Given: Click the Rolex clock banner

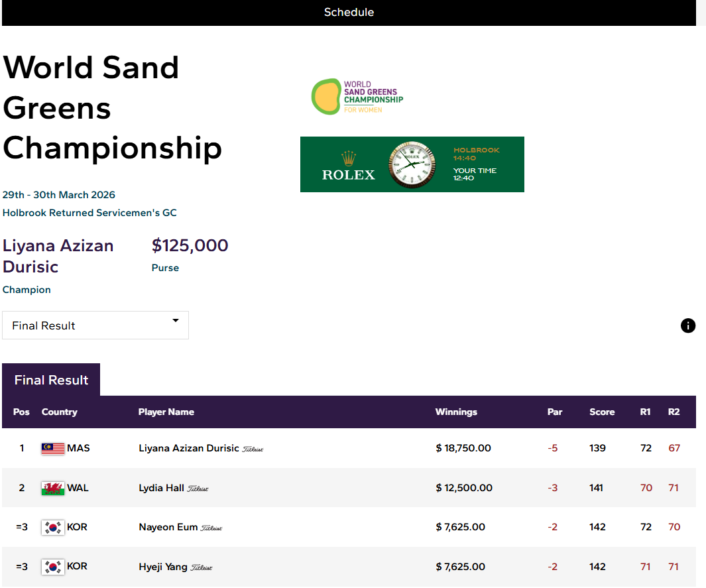Looking at the screenshot, I should pos(412,164).
